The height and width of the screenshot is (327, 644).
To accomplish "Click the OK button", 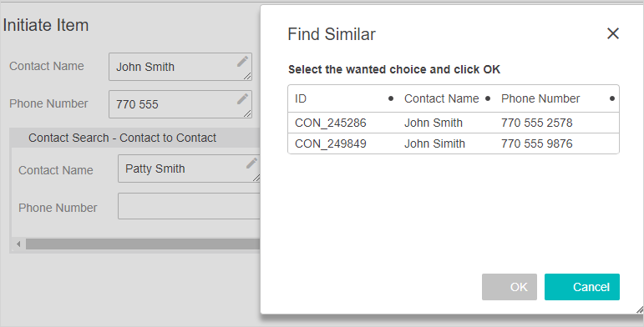I will 510,287.
